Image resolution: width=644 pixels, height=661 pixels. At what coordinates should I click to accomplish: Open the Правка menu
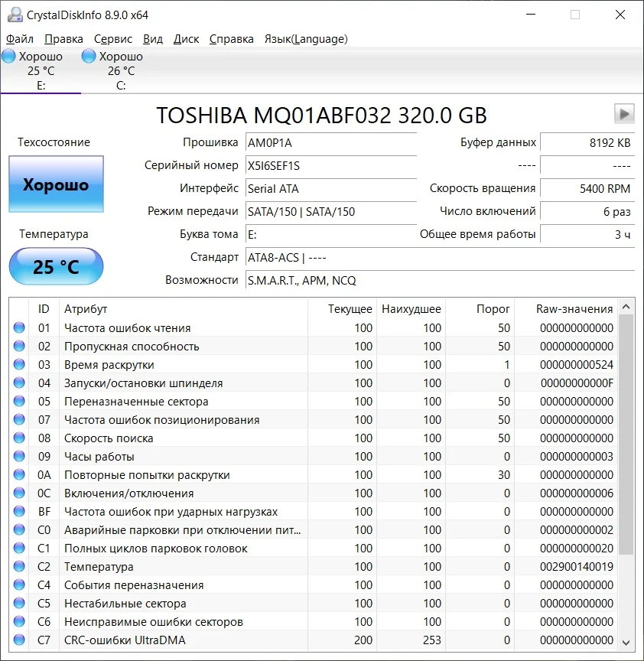[x=63, y=39]
